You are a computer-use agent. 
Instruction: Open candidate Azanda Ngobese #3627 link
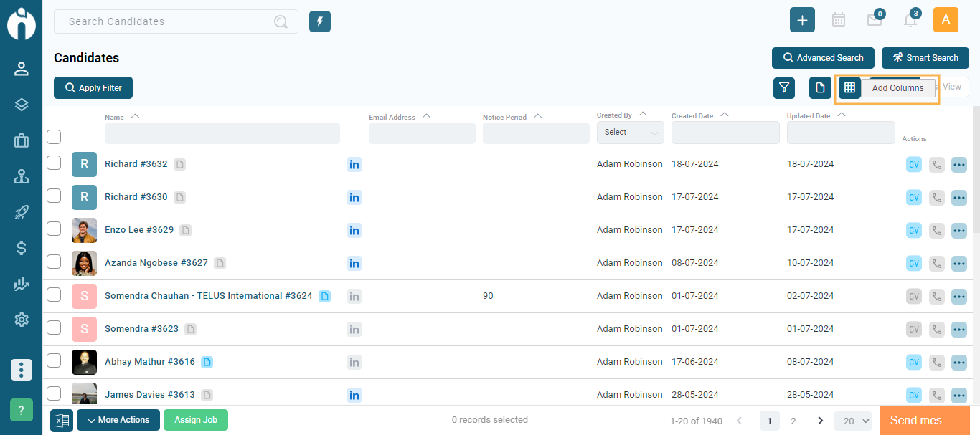tap(156, 263)
